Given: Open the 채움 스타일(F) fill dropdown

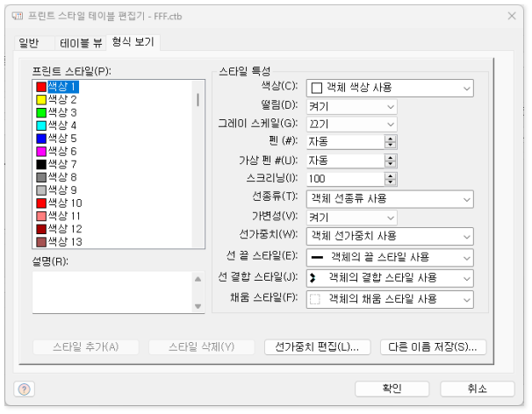Looking at the screenshot, I should coord(390,299).
